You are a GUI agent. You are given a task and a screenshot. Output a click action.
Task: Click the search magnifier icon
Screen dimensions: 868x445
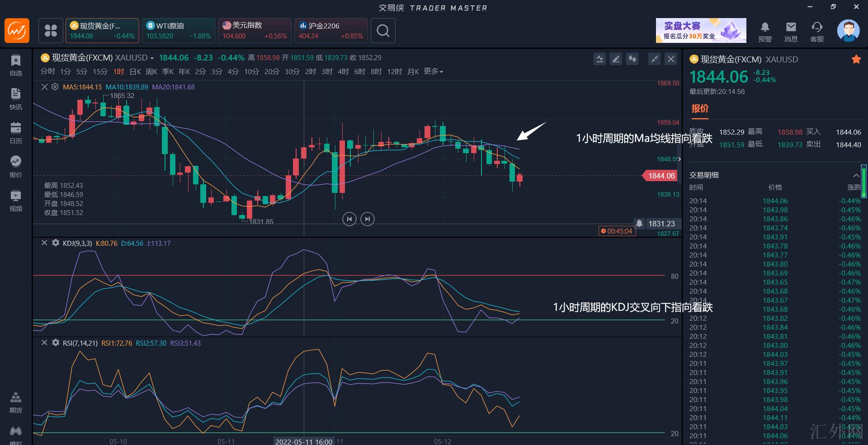(383, 31)
